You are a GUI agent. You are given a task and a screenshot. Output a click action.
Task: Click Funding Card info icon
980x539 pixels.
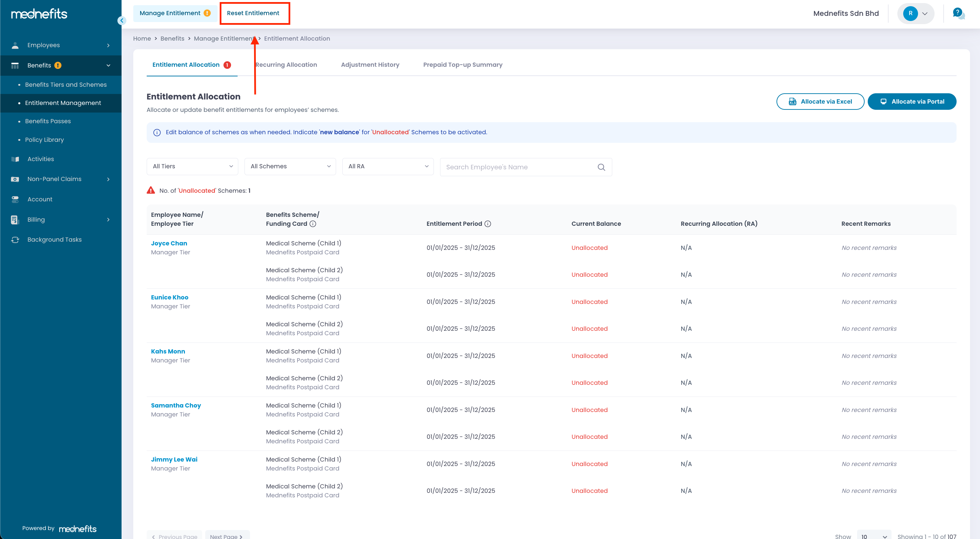coord(313,224)
